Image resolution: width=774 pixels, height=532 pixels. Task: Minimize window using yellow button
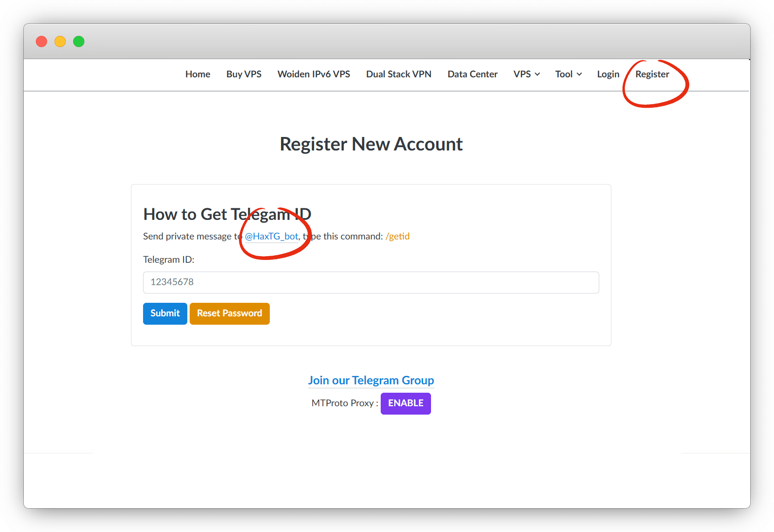point(60,41)
